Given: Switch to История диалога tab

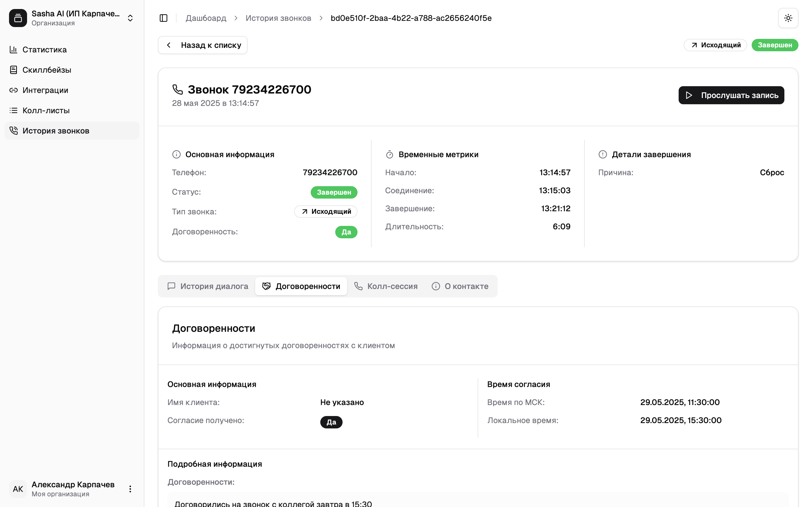Looking at the screenshot, I should coord(208,286).
